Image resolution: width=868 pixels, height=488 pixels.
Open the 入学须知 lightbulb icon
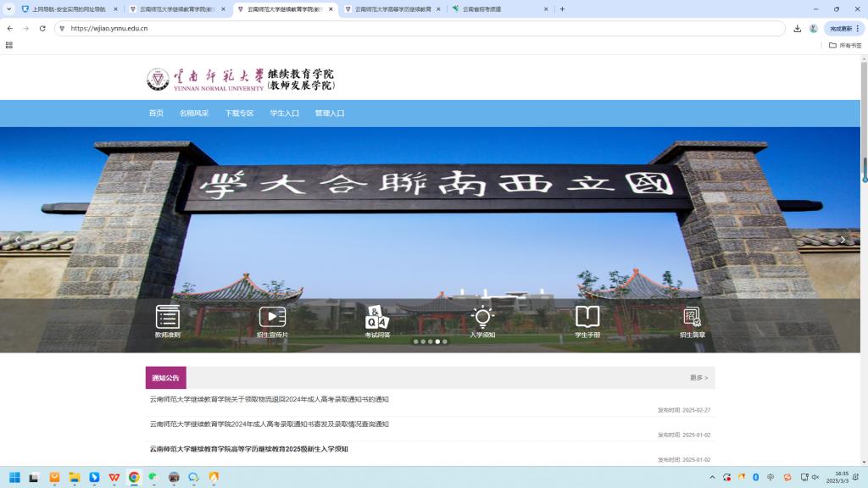click(x=482, y=318)
